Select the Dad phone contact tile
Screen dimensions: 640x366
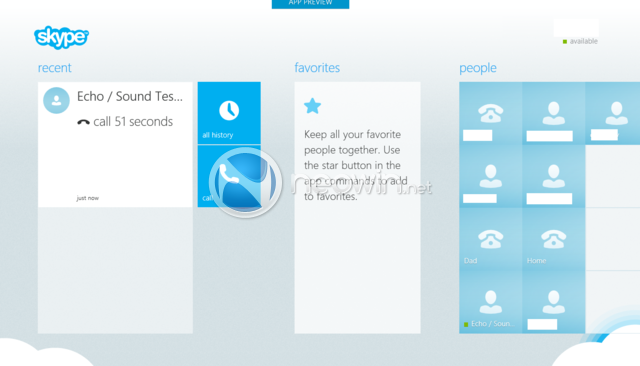point(491,239)
